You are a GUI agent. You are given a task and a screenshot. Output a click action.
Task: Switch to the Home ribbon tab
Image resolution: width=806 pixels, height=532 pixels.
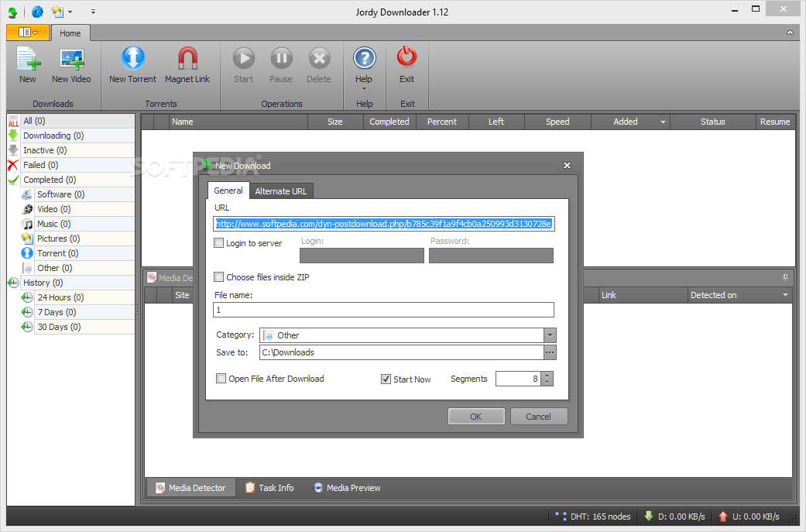pyautogui.click(x=70, y=33)
